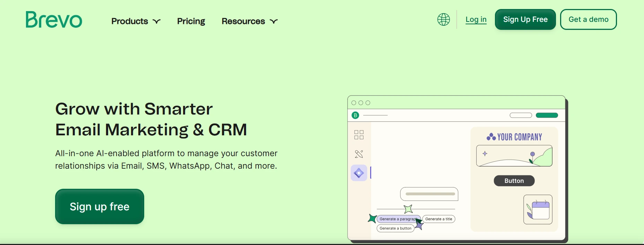The height and width of the screenshot is (245, 644).
Task: Click the outlined pill in mock toolbar
Action: click(x=521, y=115)
